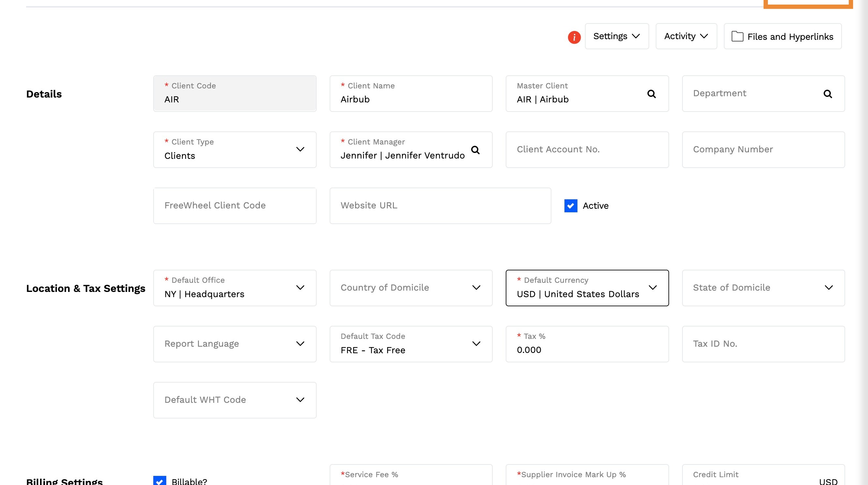868x485 pixels.
Task: Expand the Activity dropdown menu
Action: (x=686, y=36)
